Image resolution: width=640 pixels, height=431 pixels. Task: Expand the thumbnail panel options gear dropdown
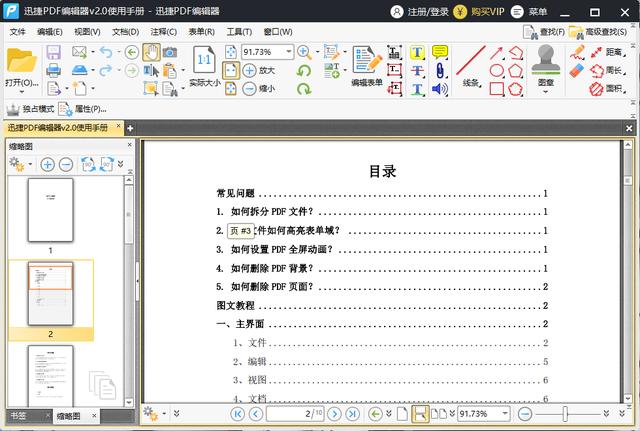tap(30, 164)
